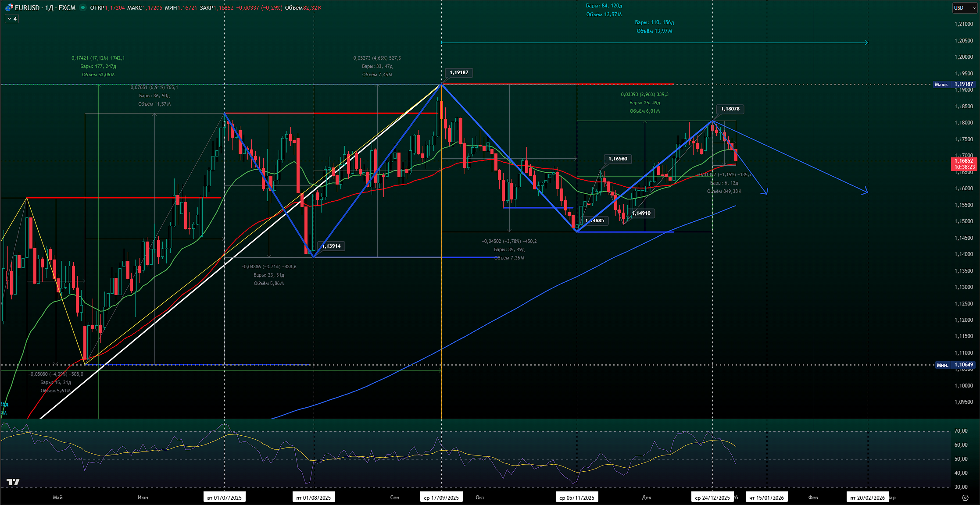This screenshot has height=505, width=980.
Task: Click the EURUSD · 1Д · FXCM symbol title
Action: 45,7
